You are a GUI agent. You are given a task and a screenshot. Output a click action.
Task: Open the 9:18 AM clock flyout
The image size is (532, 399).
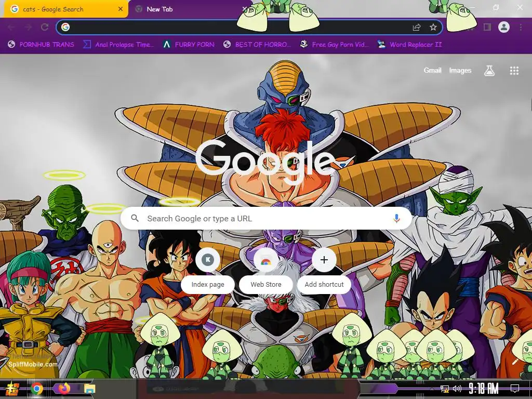484,388
